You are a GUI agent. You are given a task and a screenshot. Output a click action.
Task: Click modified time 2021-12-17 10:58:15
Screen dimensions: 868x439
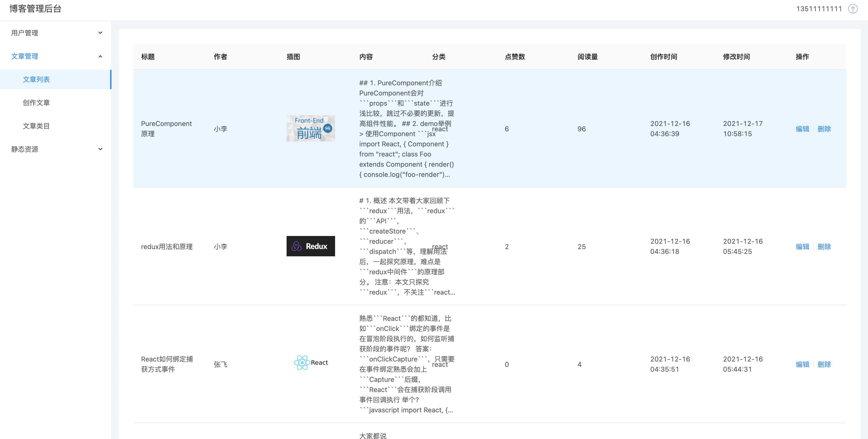743,129
